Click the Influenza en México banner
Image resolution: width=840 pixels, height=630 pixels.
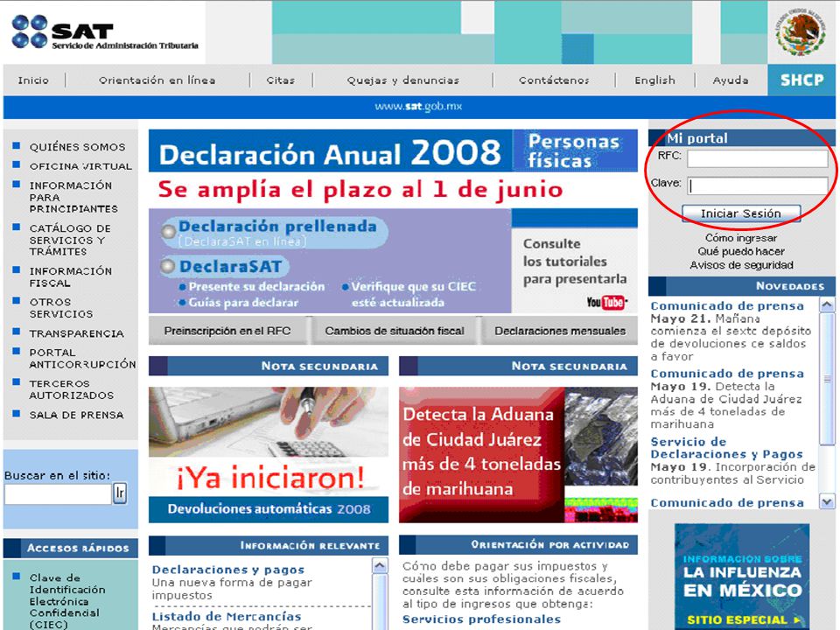742,577
